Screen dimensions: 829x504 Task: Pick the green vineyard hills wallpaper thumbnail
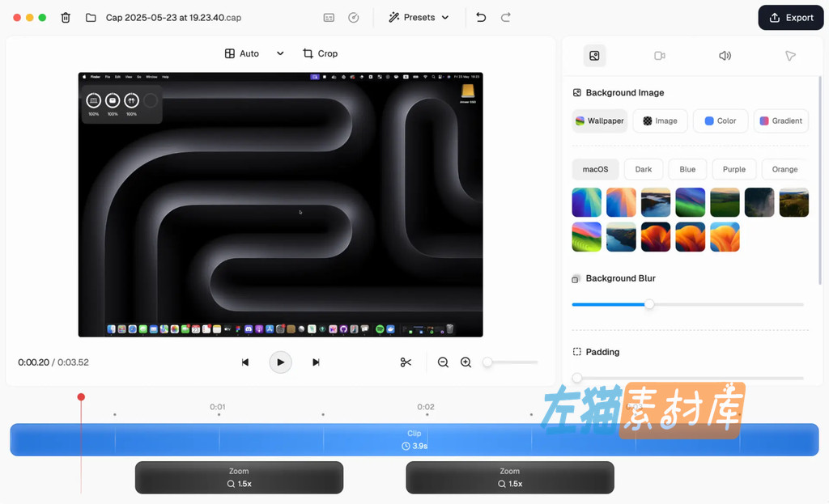725,202
